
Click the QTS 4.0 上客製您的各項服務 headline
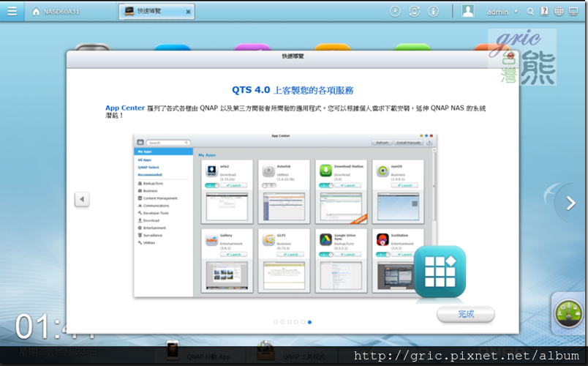click(x=293, y=90)
